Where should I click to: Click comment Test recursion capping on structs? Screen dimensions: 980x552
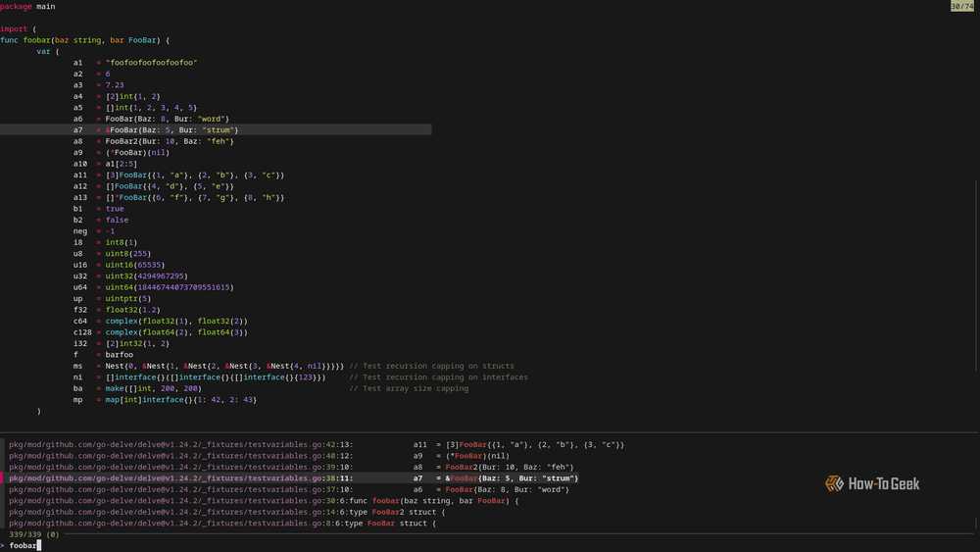[432, 367]
